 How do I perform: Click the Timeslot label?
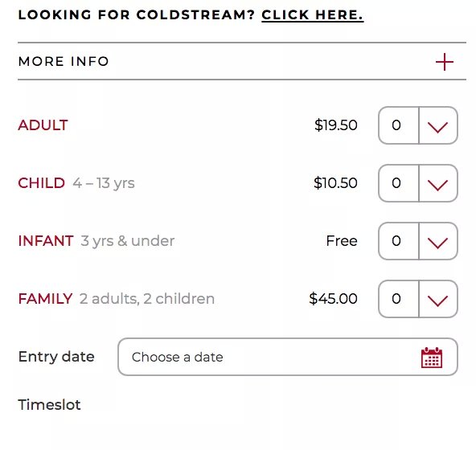(50, 405)
